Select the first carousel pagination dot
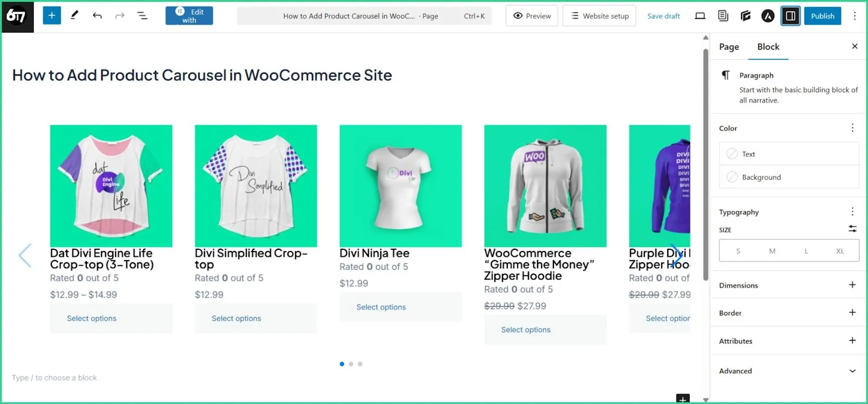This screenshot has width=868, height=404. click(x=342, y=364)
